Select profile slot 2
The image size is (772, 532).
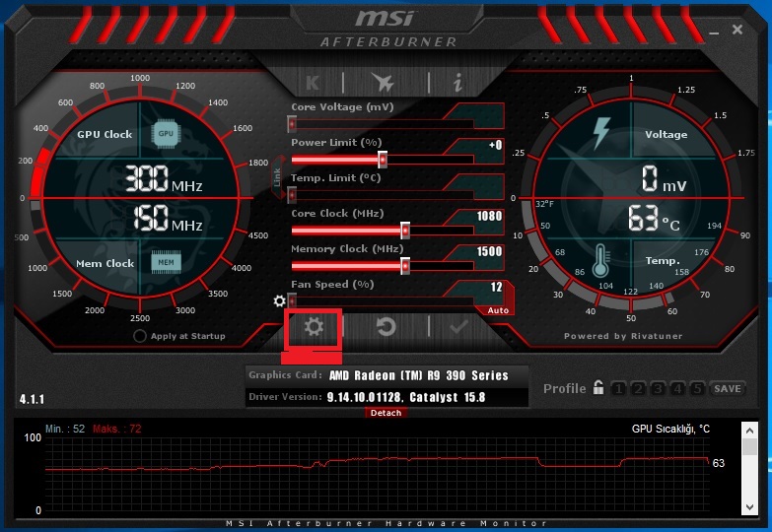[x=639, y=389]
